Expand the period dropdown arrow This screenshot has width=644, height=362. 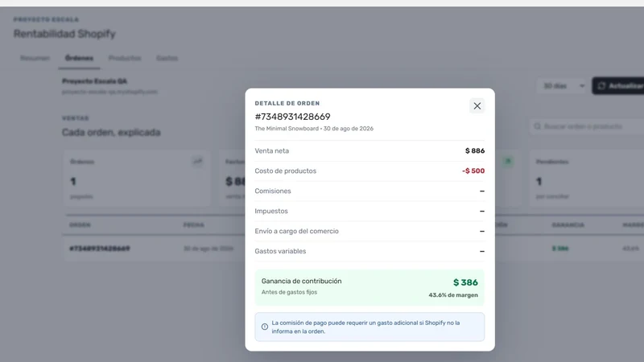[582, 86]
